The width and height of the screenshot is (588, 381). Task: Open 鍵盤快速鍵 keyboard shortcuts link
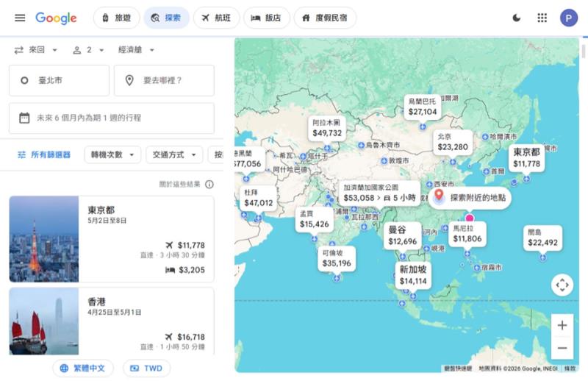click(x=458, y=368)
